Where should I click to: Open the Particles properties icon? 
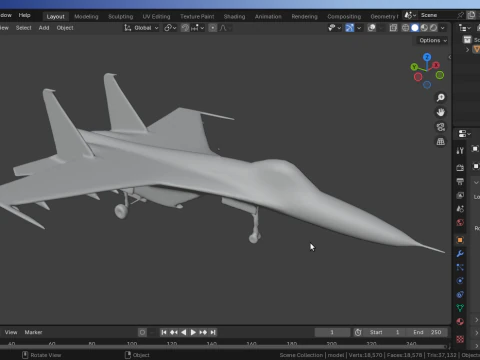460,267
